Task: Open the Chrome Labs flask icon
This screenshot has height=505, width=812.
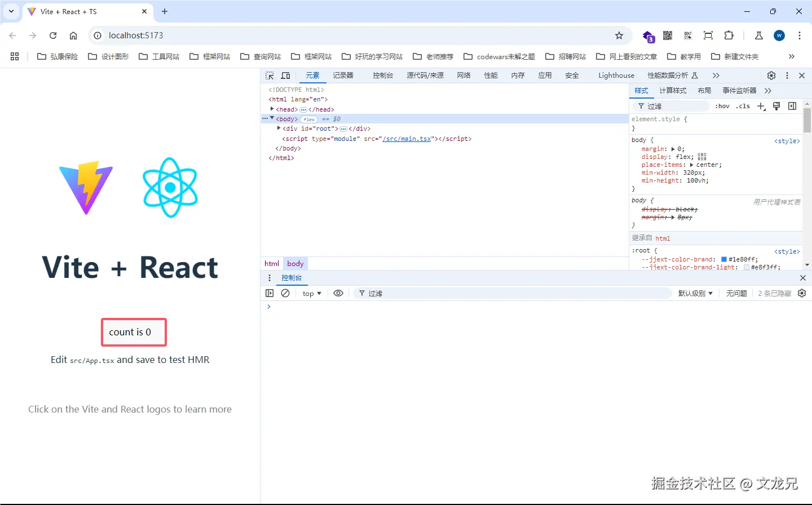Action: 759,36
